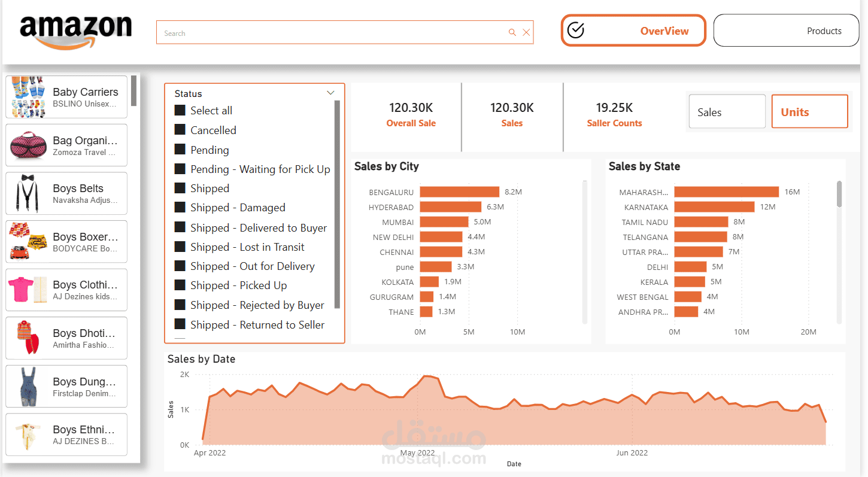868x477 pixels.
Task: Collapse the Status slicer chevron
Action: [330, 93]
